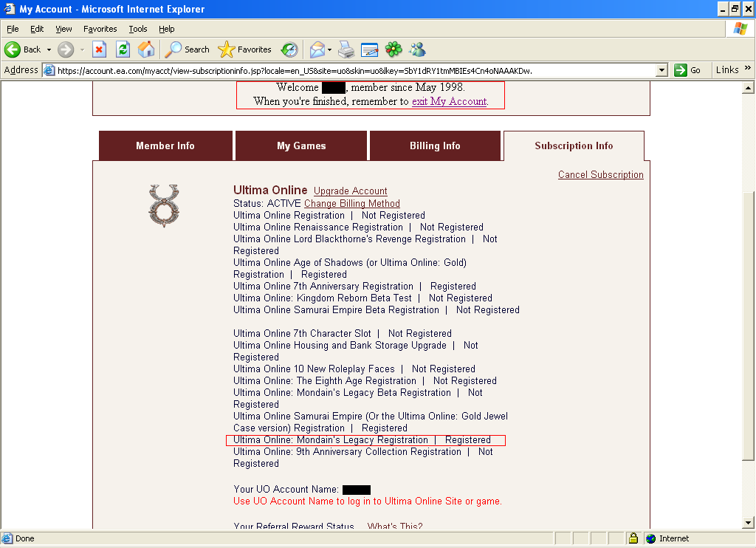Follow the exit My Account link

click(x=450, y=101)
